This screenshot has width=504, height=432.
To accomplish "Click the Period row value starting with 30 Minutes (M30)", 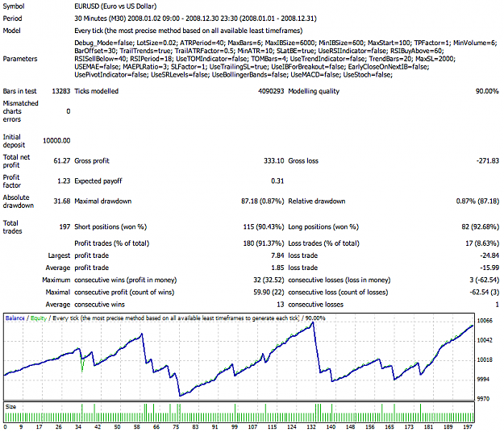I will click(x=195, y=19).
